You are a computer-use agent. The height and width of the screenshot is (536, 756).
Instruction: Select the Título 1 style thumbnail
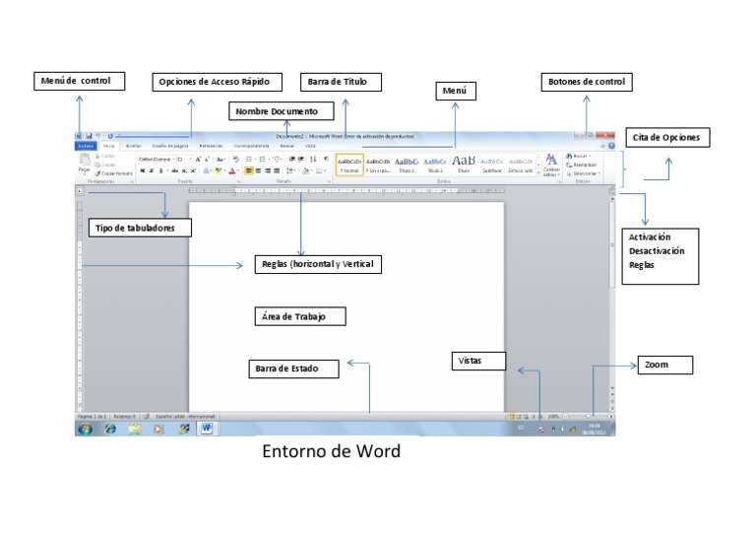pos(406,165)
